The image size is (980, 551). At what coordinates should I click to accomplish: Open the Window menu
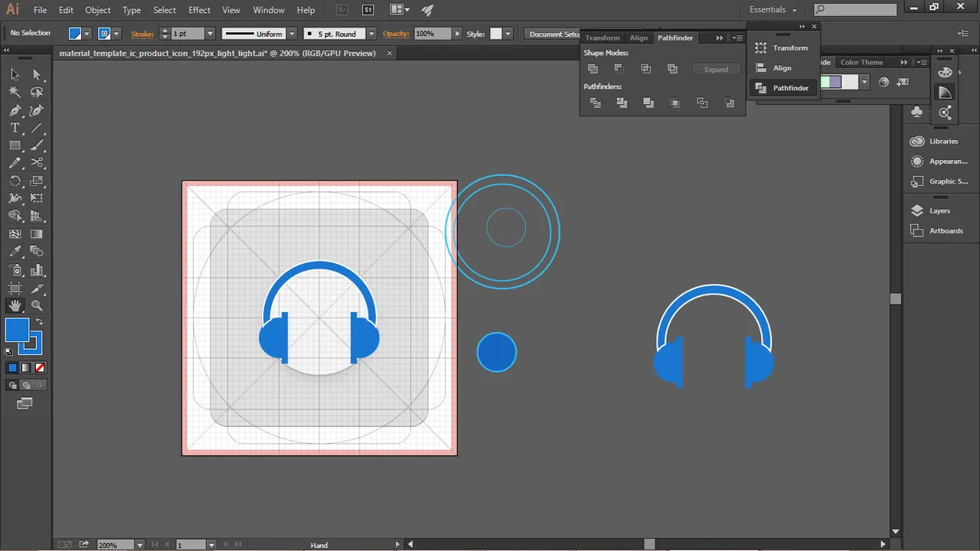click(269, 10)
